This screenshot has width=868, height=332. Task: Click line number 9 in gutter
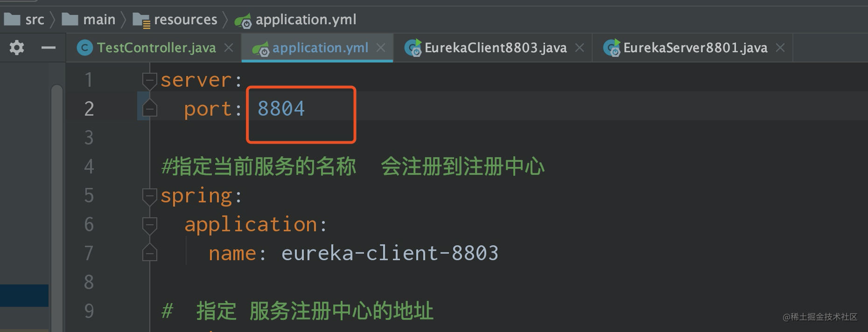point(89,311)
